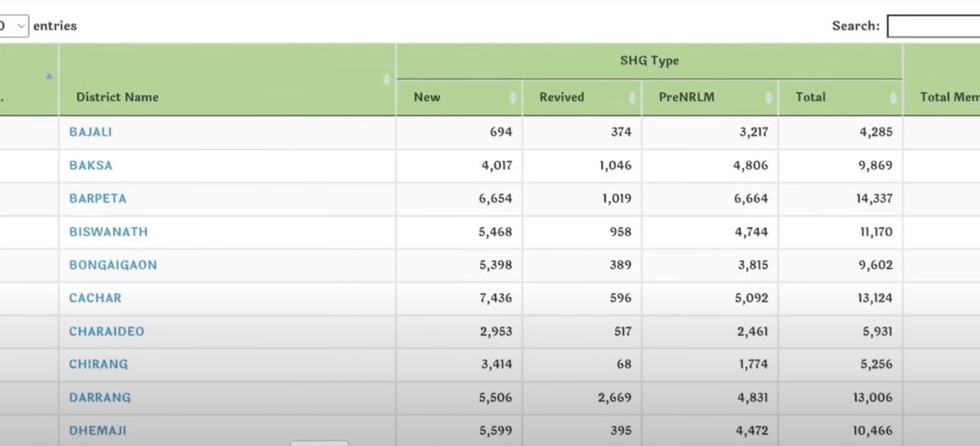980x446 pixels.
Task: Open the DHEMAJI district link
Action: 98,431
